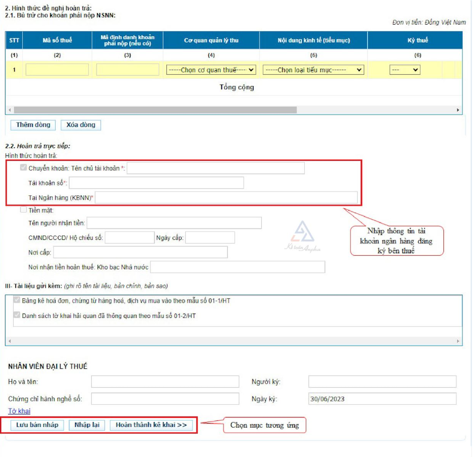Click the horizontal scrollbar thumb of the tax table
The image size is (476, 457).
pyautogui.click(x=155, y=110)
